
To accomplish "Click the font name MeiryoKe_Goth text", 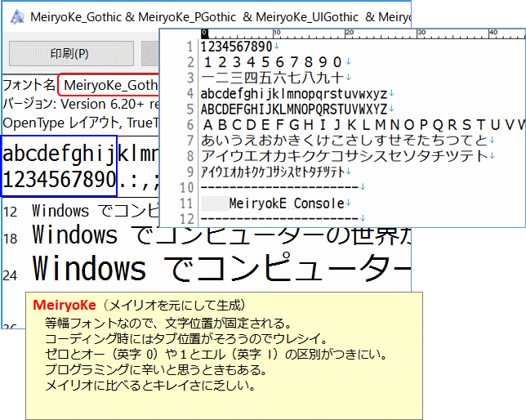I will (x=111, y=85).
